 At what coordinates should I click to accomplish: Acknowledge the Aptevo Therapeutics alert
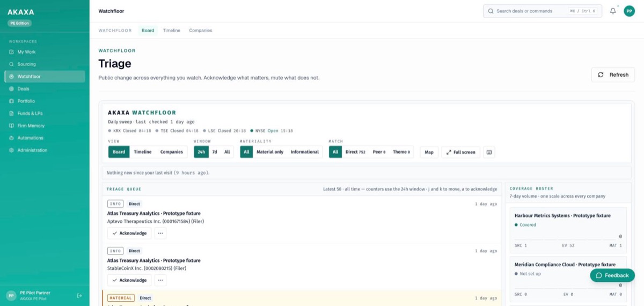129,233
